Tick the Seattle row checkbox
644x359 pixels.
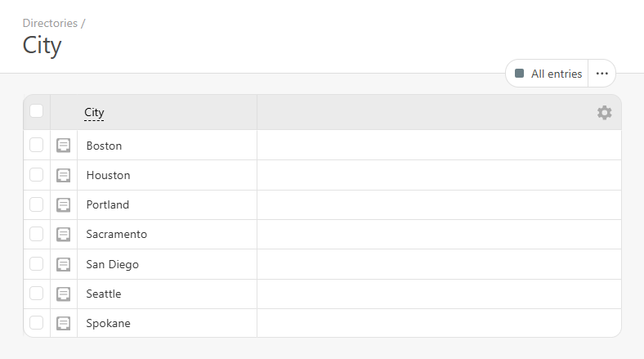tap(37, 294)
